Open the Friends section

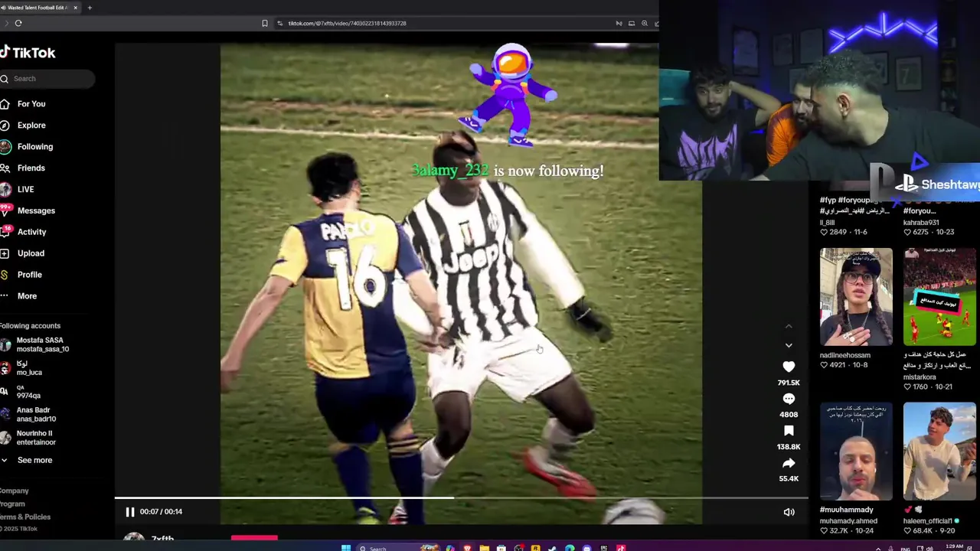[23, 168]
